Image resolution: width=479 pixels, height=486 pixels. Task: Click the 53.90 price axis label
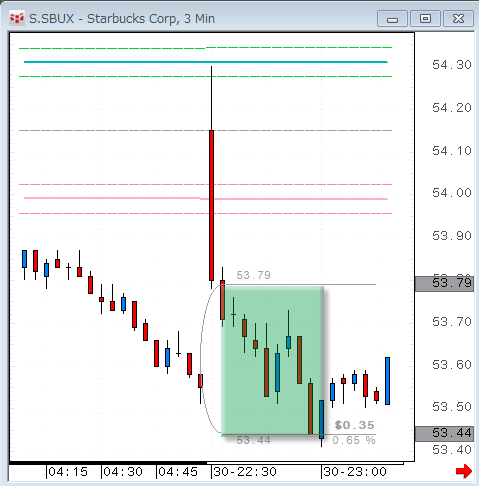coord(452,236)
